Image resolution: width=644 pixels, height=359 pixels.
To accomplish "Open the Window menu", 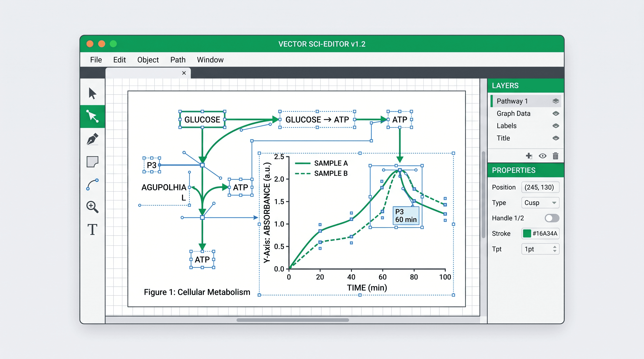I will 210,60.
